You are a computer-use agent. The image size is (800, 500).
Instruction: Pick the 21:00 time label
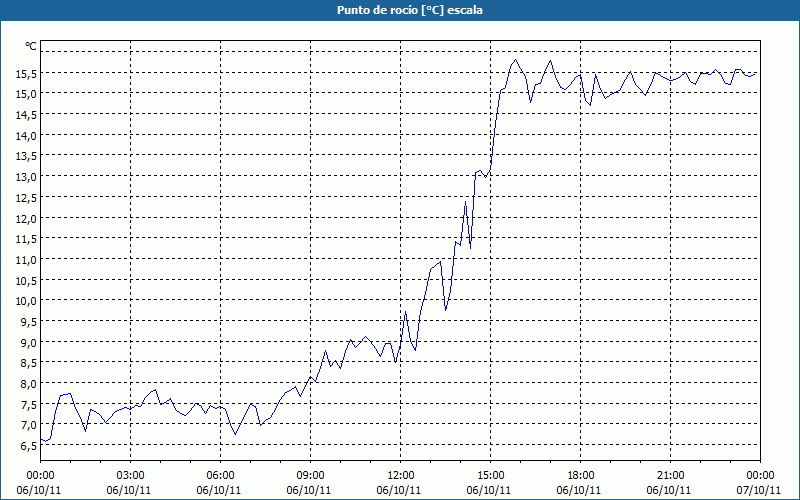[670, 476]
